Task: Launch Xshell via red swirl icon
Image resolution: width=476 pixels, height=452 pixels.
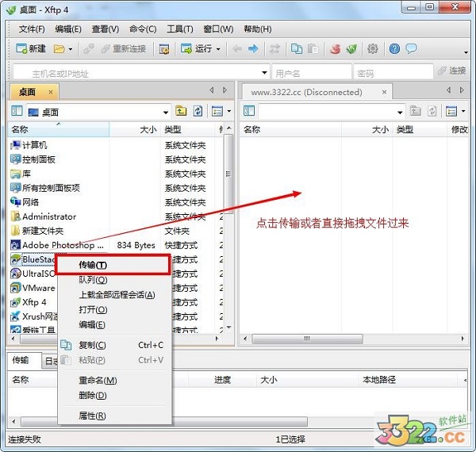Action: click(335, 48)
